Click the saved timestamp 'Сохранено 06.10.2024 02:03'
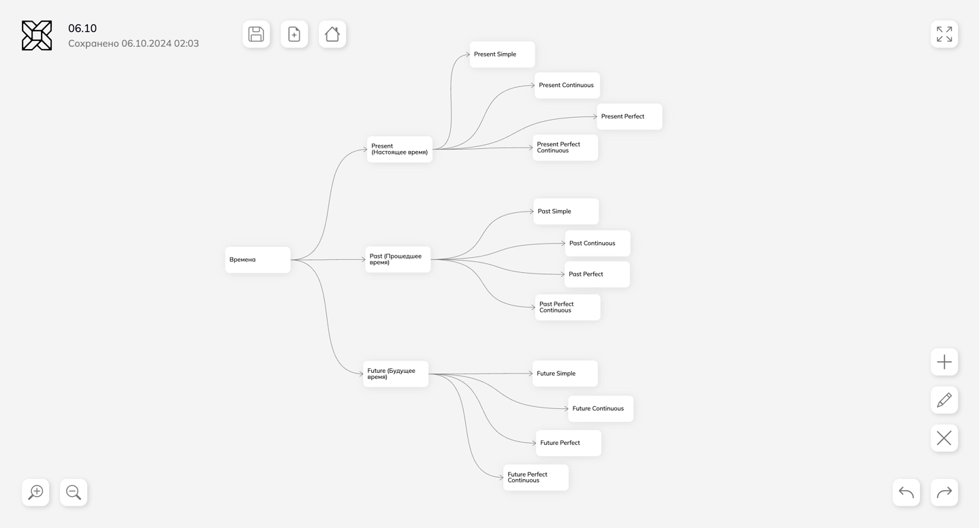 [133, 44]
